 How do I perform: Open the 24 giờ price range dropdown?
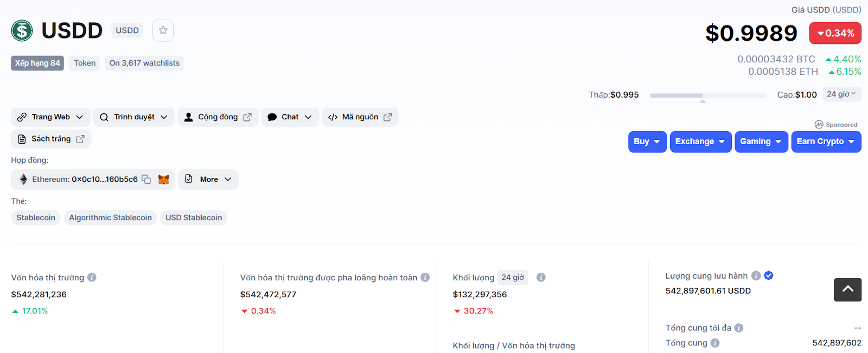pos(842,94)
